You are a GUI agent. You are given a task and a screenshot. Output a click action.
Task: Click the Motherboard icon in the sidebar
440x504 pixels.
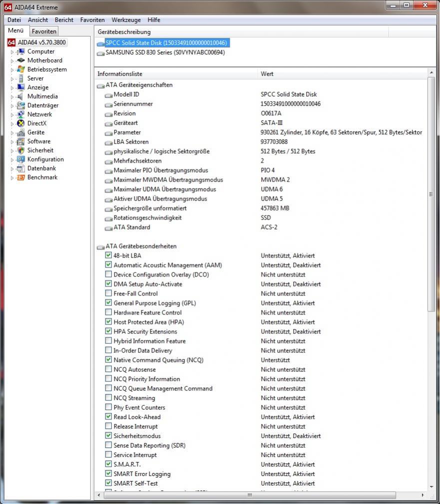point(21,60)
